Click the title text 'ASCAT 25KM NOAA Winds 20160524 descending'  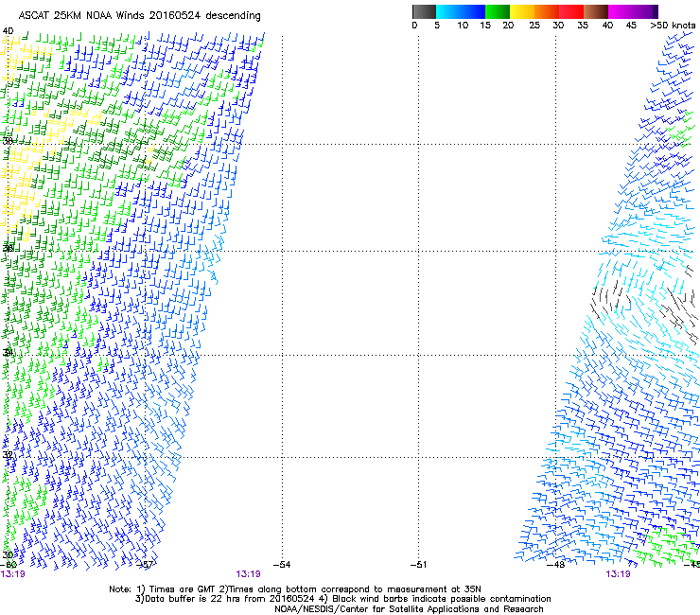(139, 16)
